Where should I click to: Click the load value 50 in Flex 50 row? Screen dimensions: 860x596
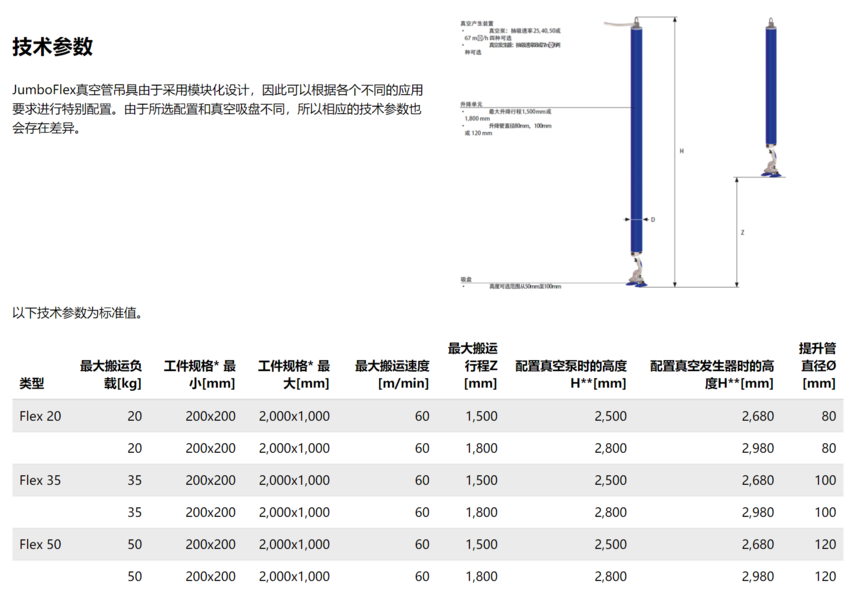pyautogui.click(x=134, y=544)
